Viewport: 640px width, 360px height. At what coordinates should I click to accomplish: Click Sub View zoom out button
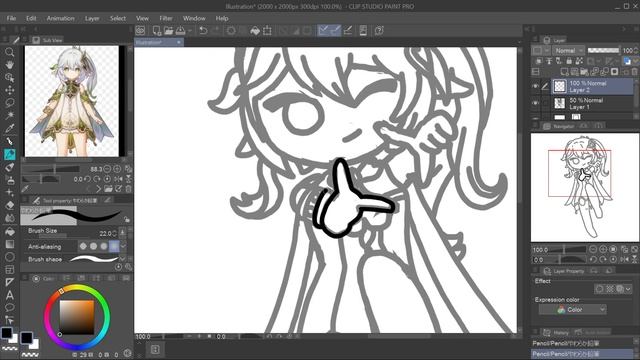pyautogui.click(x=107, y=169)
